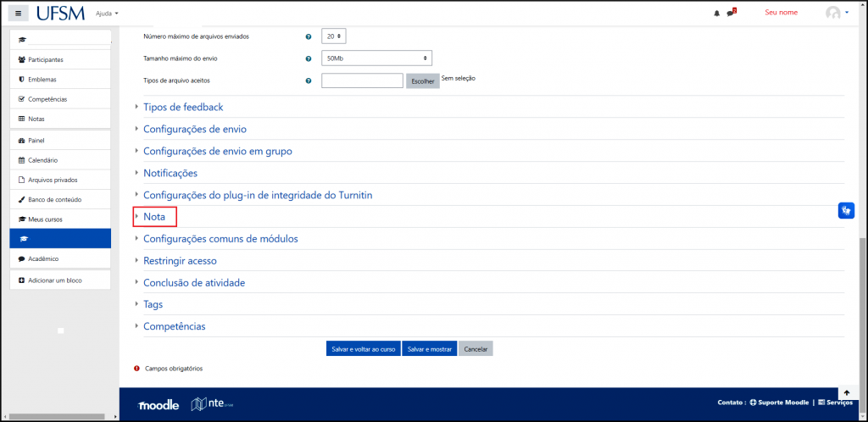Click help icon for Tamanho máximo do envio

(309, 58)
